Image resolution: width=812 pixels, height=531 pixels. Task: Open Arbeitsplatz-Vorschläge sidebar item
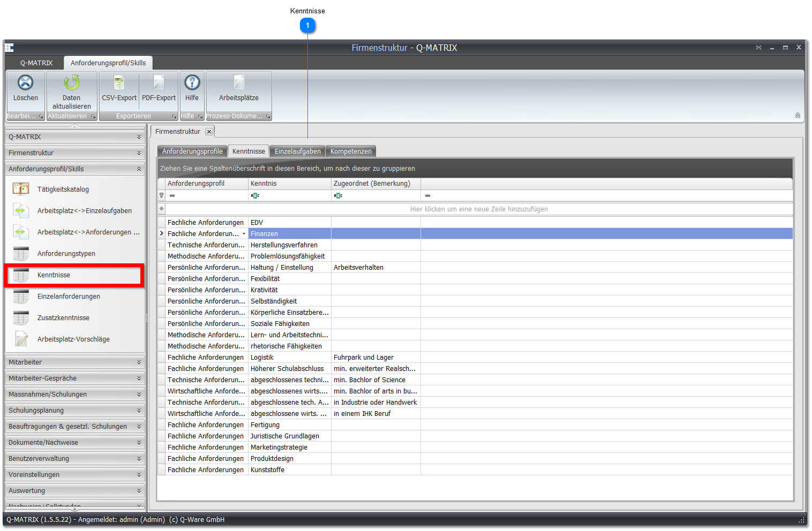(74, 339)
